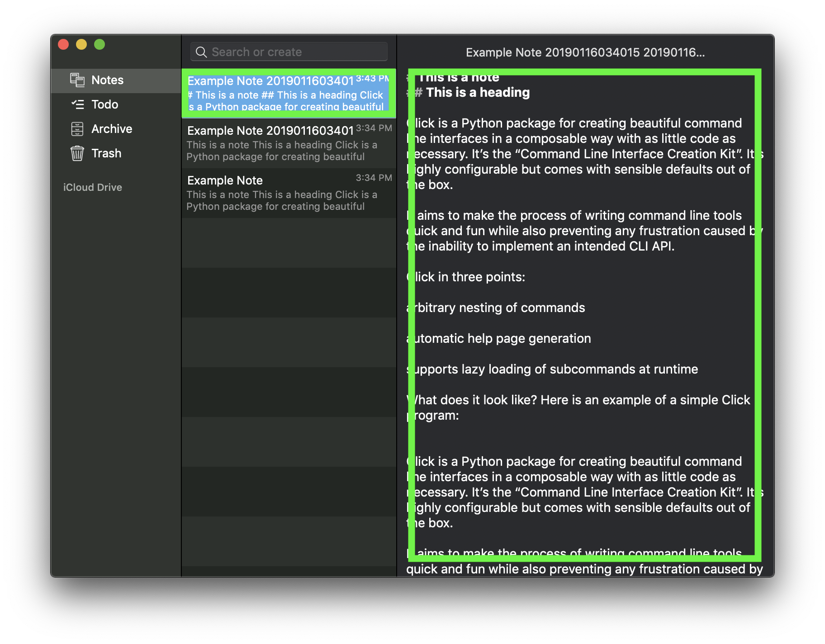Click the green zoom traffic-light button
This screenshot has height=644, width=825.
coord(100,44)
